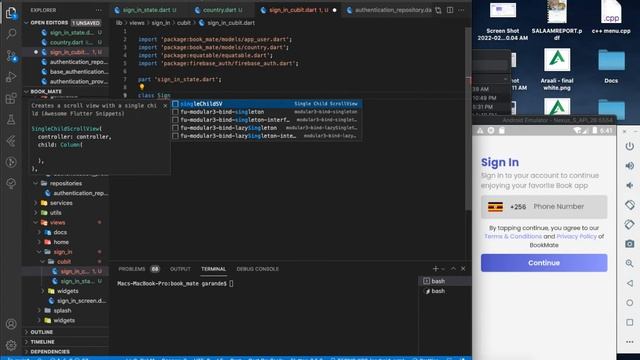The width and height of the screenshot is (640, 360).
Task: Open the Debug Console tab
Action: point(258,269)
